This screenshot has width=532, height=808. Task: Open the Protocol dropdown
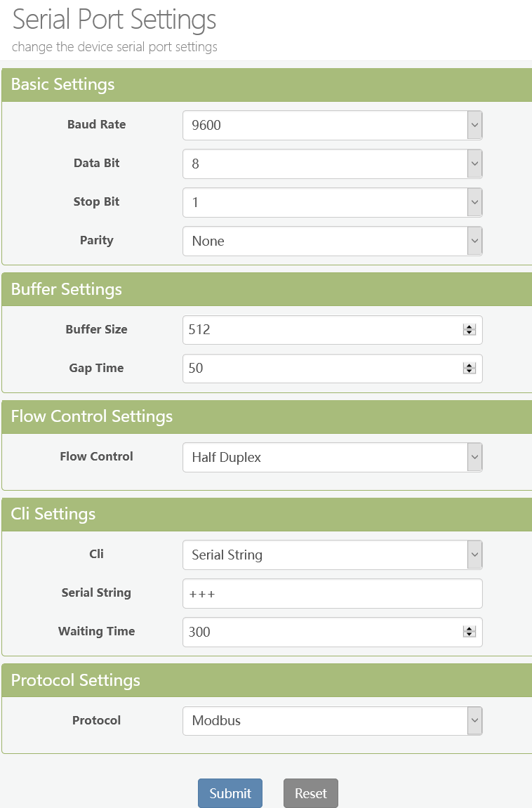332,721
